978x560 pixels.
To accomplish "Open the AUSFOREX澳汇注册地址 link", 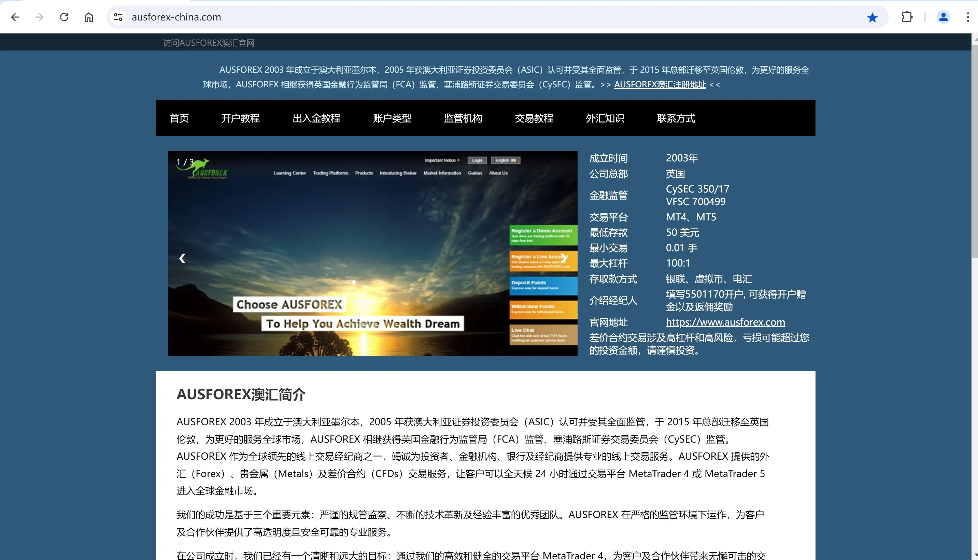I will point(660,84).
